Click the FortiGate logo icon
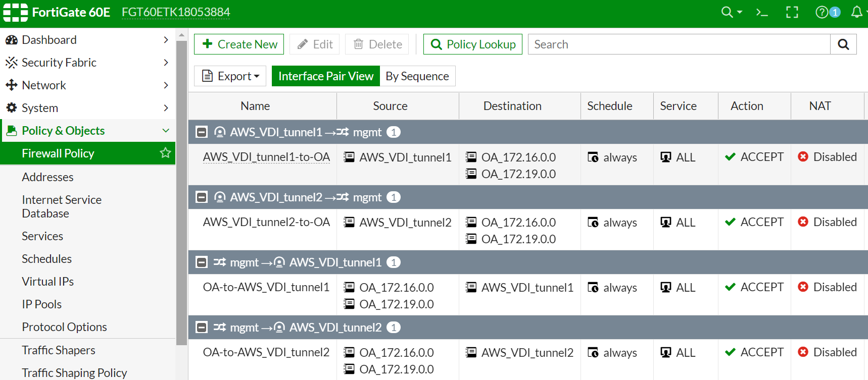This screenshot has width=868, height=380. (16, 12)
